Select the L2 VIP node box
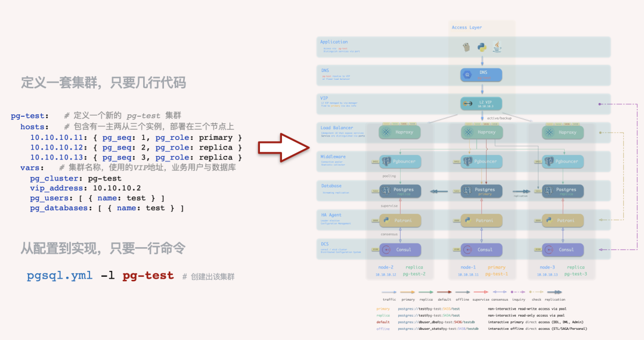644x340 pixels. [481, 104]
